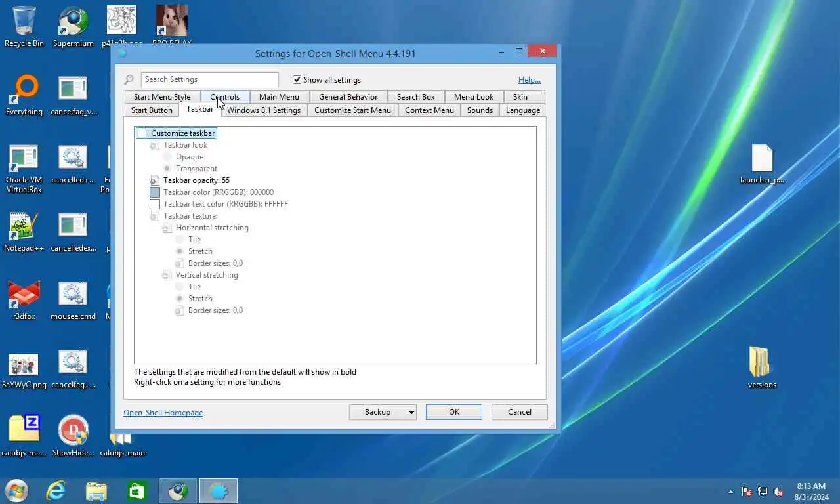Switch to the Start Menu Style tab
This screenshot has height=504, width=840.
pyautogui.click(x=162, y=96)
